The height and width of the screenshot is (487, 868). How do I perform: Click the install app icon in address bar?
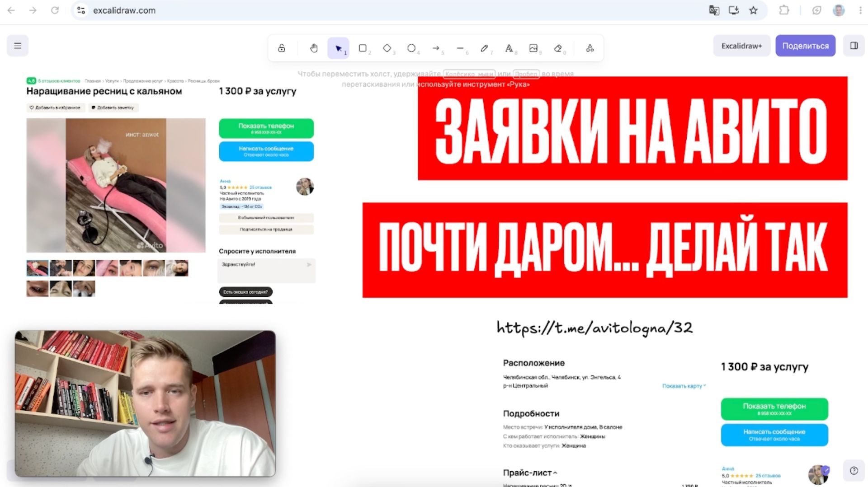pos(734,10)
